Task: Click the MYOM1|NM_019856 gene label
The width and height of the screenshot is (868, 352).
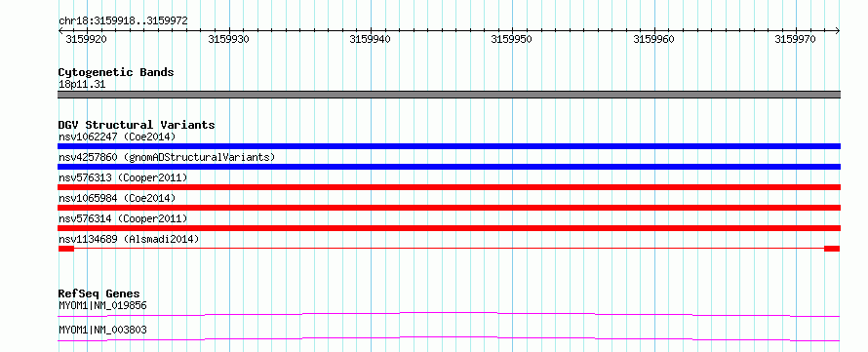Action: point(102,305)
